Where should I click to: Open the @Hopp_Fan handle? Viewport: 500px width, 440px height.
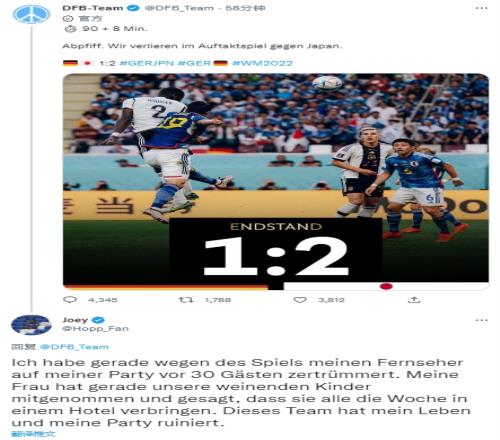point(95,328)
